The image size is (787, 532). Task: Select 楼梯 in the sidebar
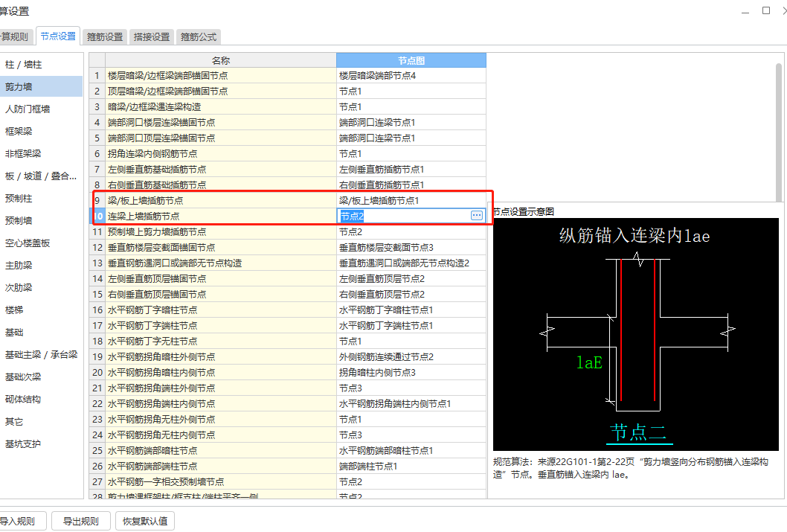click(41, 310)
